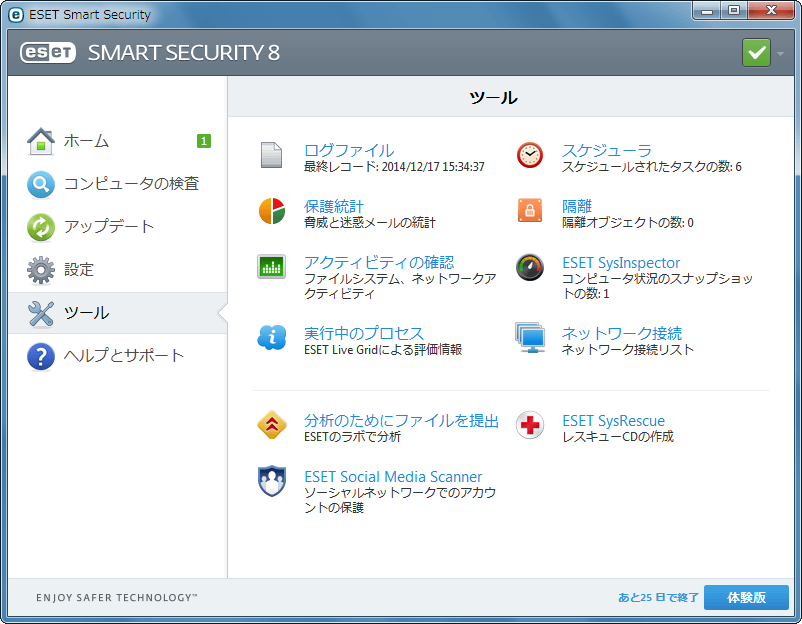This screenshot has width=802, height=624.
Task: Open the ESET SysInspector link
Action: click(621, 263)
